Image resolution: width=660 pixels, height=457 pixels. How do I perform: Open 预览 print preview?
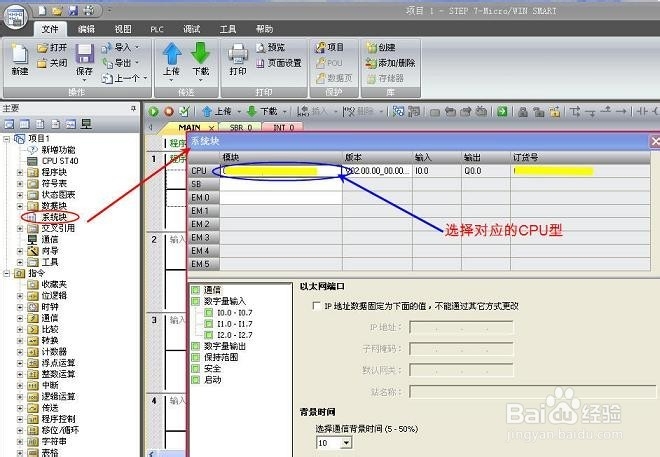pyautogui.click(x=271, y=48)
